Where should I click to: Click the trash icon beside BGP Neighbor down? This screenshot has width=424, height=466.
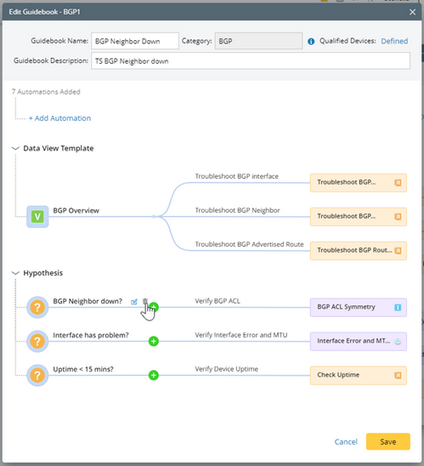click(145, 301)
